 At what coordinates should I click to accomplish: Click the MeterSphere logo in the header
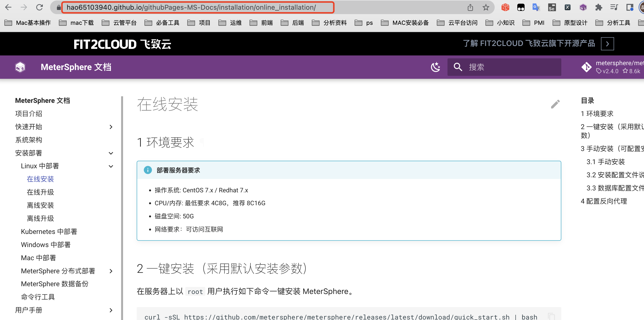coord(20,67)
